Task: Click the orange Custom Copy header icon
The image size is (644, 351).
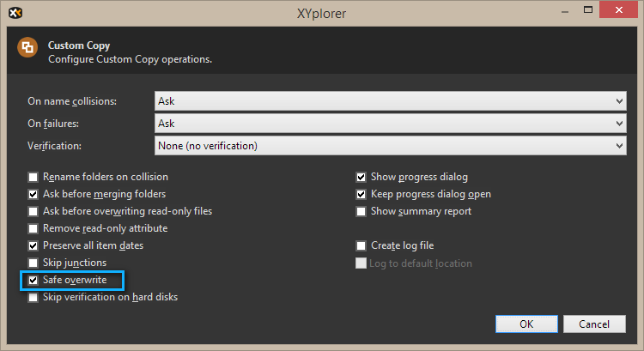Action: point(27,47)
